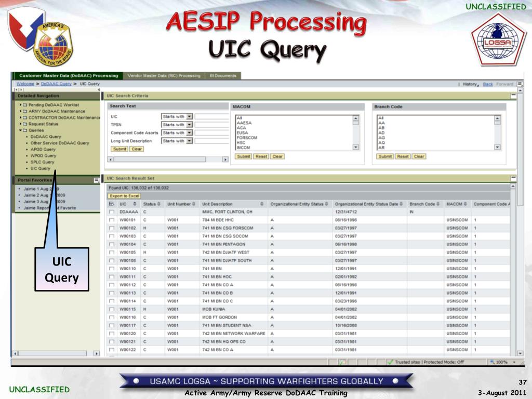The width and height of the screenshot is (532, 399).
Task: Click the select-all rows icon in table header
Action: click(x=112, y=204)
